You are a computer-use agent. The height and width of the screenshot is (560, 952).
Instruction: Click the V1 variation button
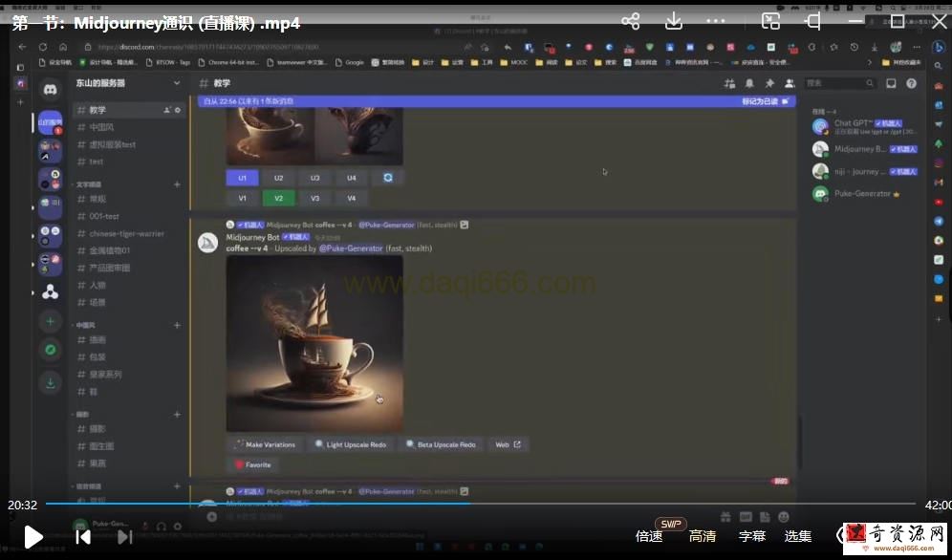[x=242, y=198]
